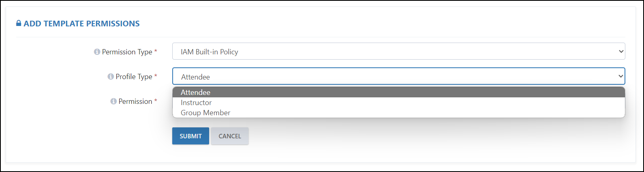This screenshot has width=644, height=172.
Task: Click the Profile Type field label
Action: point(134,77)
